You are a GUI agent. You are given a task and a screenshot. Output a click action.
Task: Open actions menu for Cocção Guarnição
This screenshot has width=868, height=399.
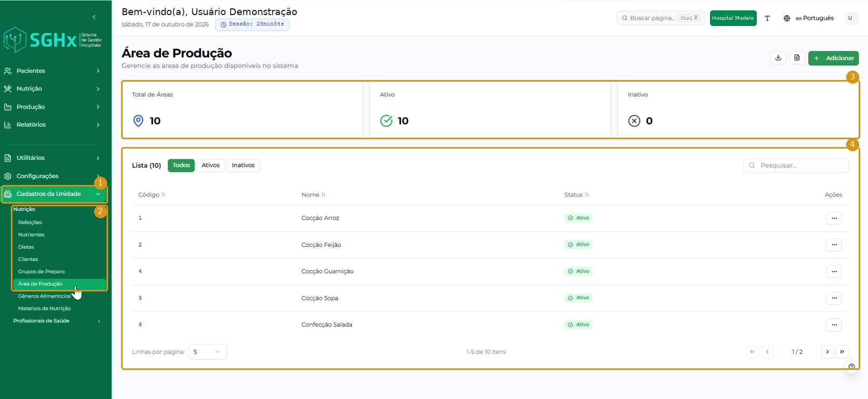coord(834,271)
